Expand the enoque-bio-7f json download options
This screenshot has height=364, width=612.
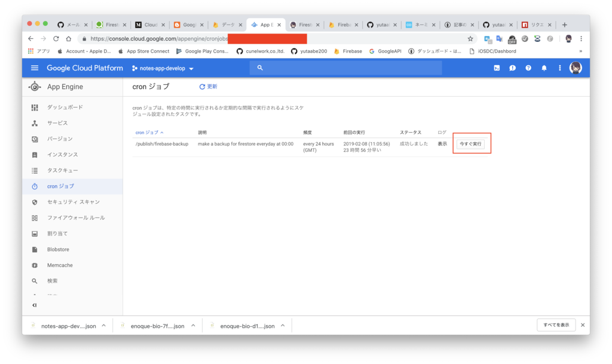point(193,325)
